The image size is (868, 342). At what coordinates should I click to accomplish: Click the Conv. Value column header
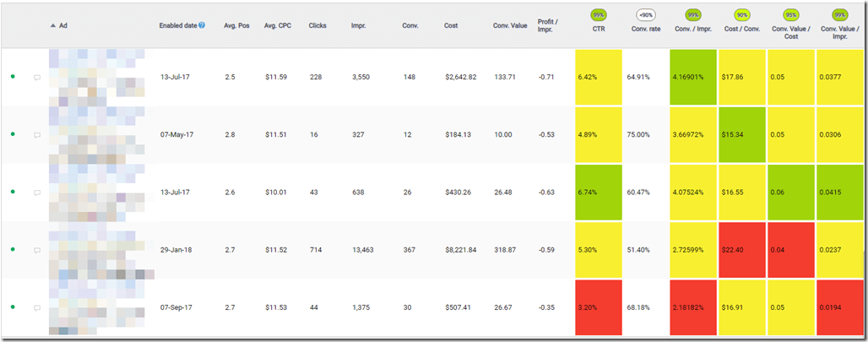(x=509, y=25)
